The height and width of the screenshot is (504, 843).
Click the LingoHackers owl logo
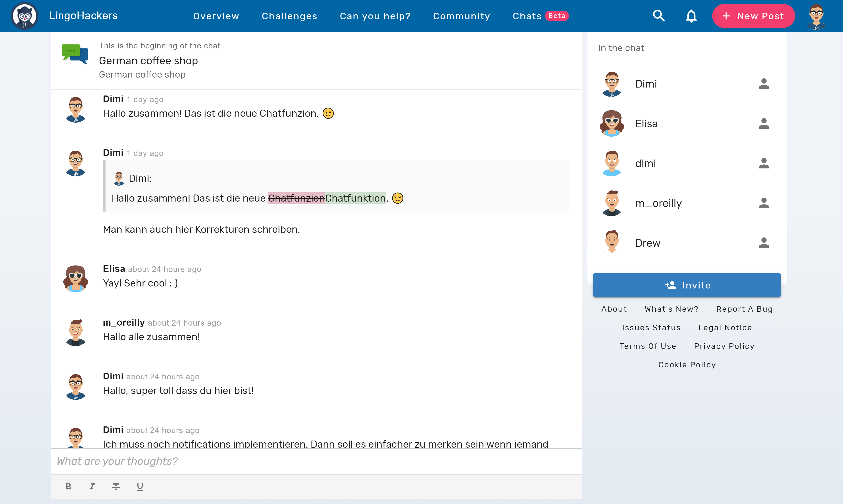coord(25,16)
